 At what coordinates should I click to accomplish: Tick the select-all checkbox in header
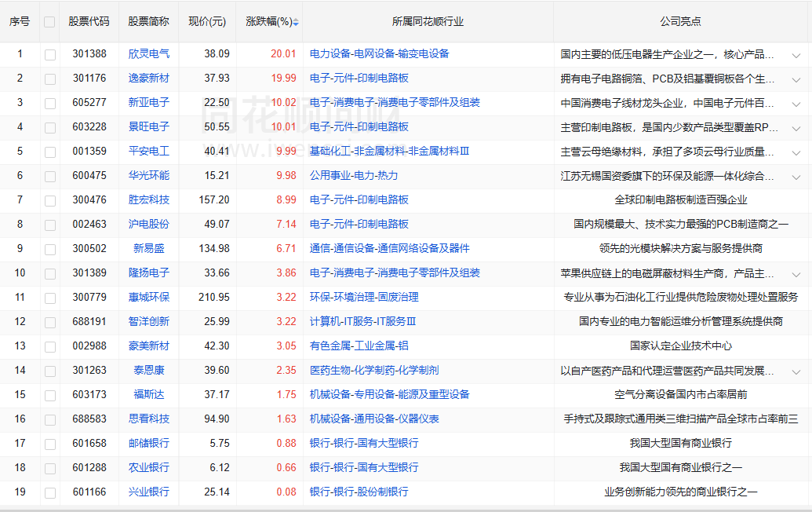click(49, 22)
